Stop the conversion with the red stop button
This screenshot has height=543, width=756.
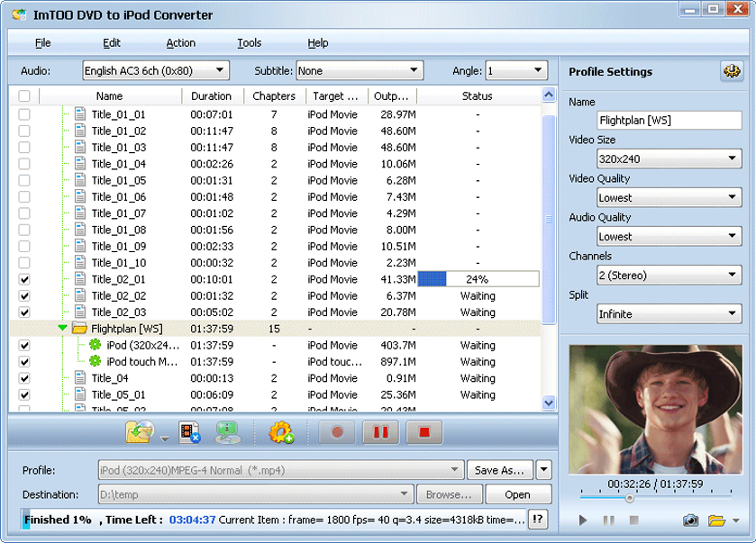424,432
